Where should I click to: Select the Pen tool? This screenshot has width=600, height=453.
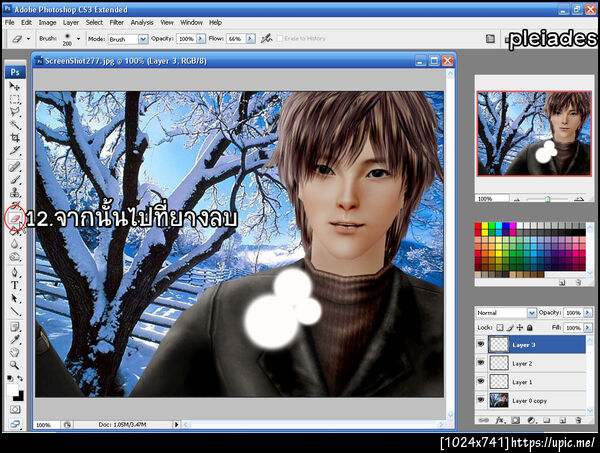[x=15, y=273]
